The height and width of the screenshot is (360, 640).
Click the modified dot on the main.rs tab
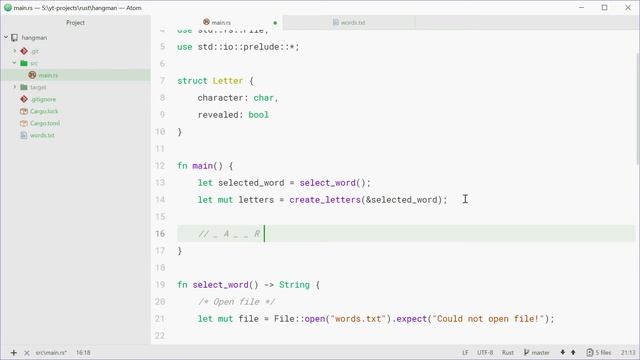(x=275, y=23)
